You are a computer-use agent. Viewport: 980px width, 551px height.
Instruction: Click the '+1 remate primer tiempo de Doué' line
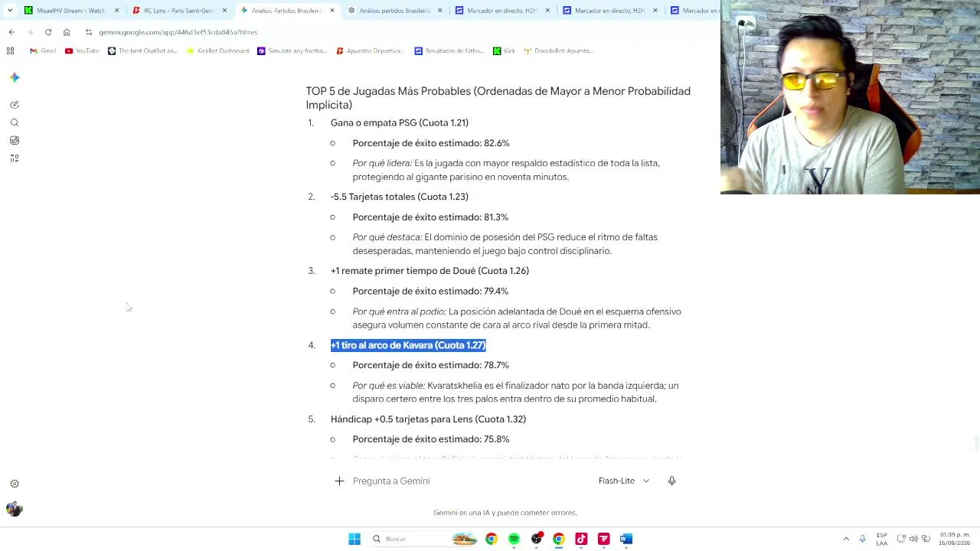(x=430, y=271)
